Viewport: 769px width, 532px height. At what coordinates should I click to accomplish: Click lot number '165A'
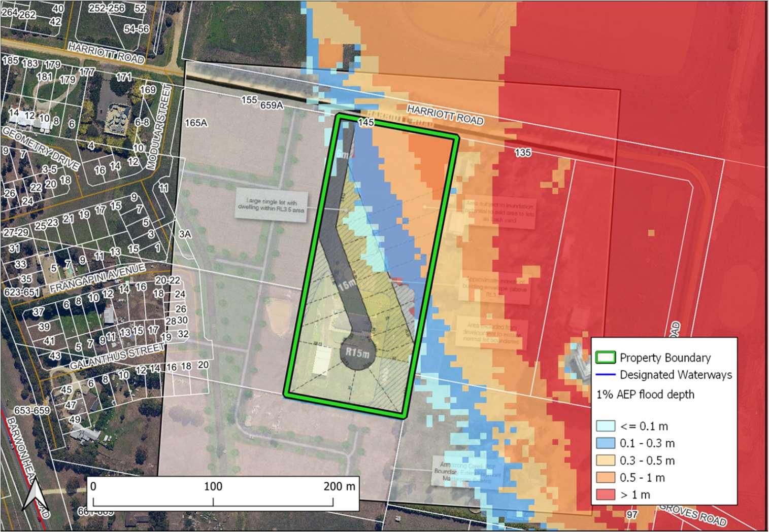(196, 123)
